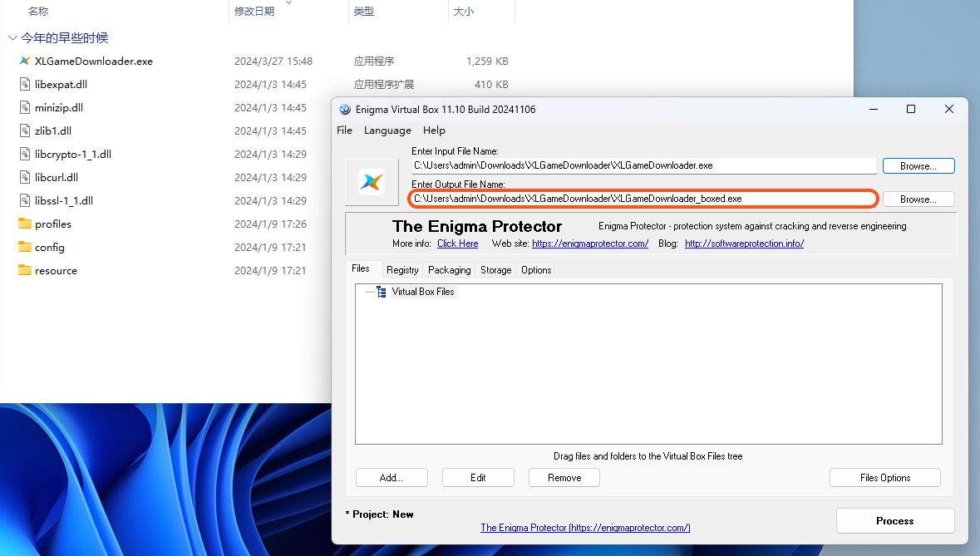Follow the Click Here link

coord(457,244)
